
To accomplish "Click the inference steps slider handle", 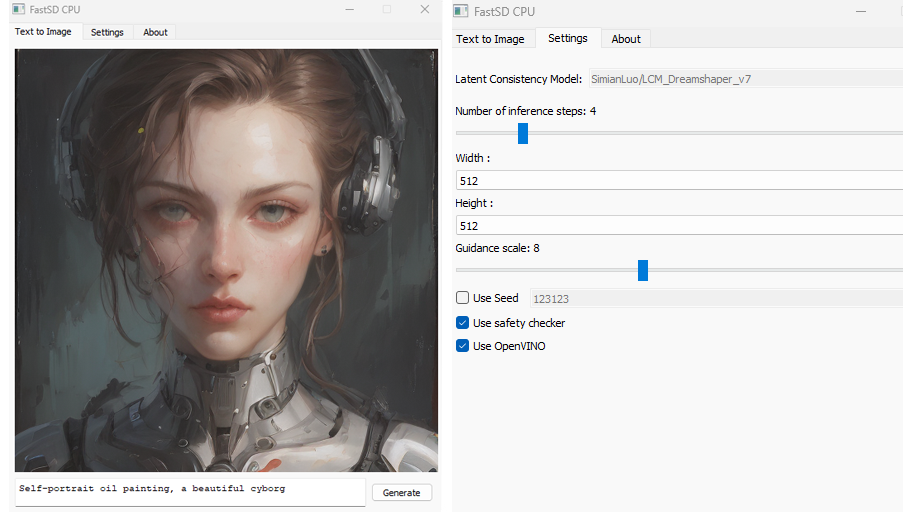I will pyautogui.click(x=522, y=133).
